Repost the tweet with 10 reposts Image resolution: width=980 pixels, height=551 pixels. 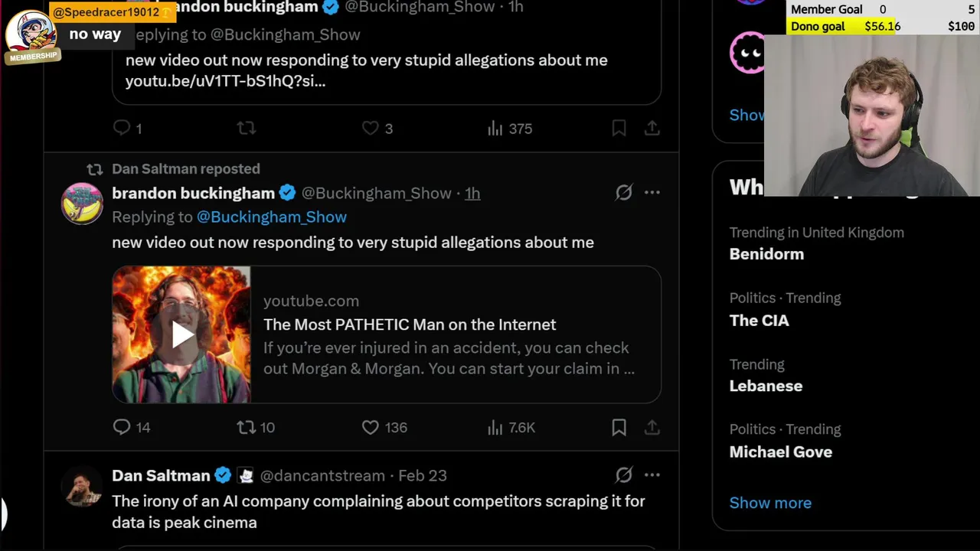coord(246,427)
